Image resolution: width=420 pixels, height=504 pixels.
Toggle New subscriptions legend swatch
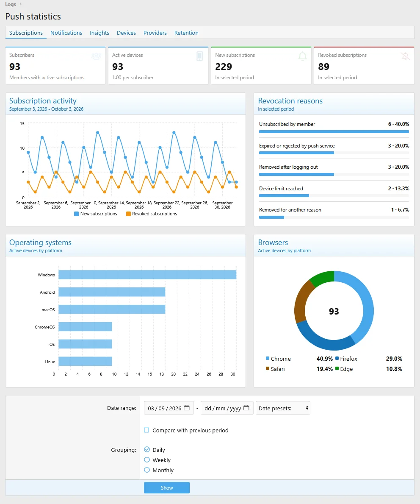click(77, 214)
